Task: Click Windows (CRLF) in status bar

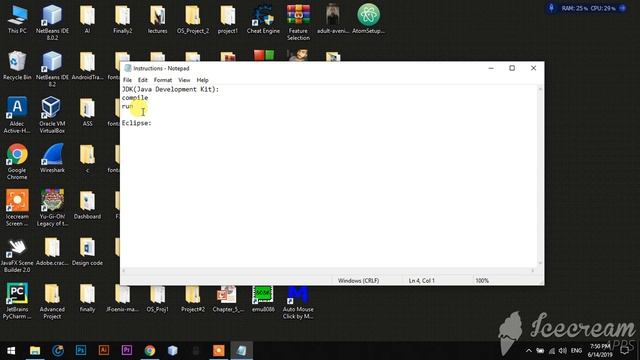Action: 358,281
